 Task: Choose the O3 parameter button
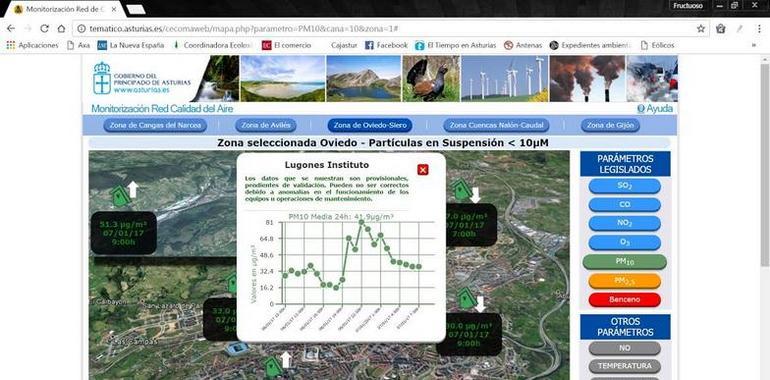pos(624,243)
